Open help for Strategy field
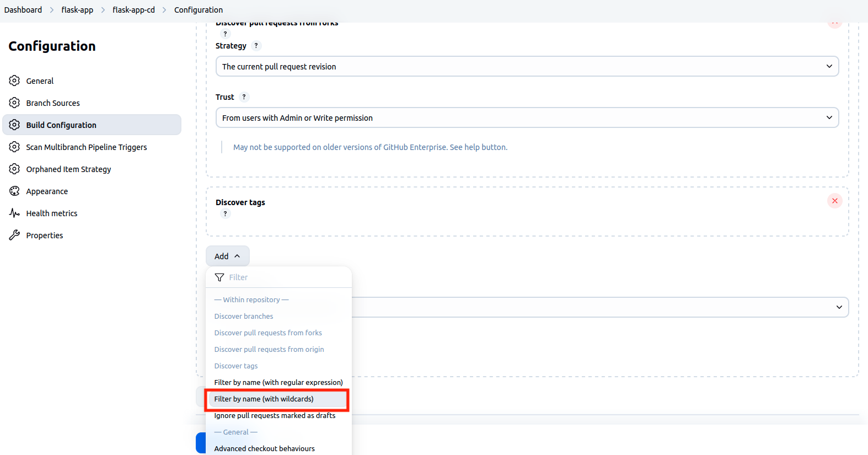The height and width of the screenshot is (455, 868). (x=256, y=46)
